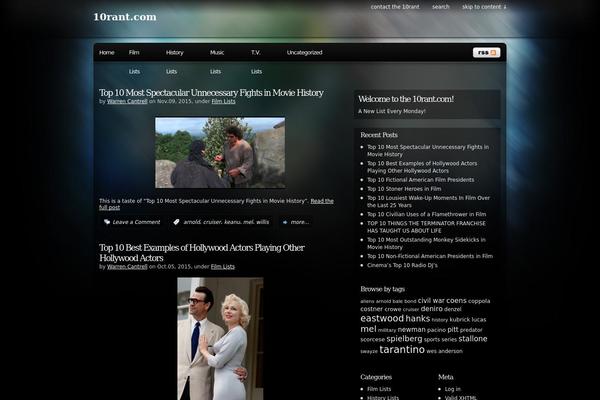Open the Hollywood Actors Playing Other Actors post title

pos(202,253)
